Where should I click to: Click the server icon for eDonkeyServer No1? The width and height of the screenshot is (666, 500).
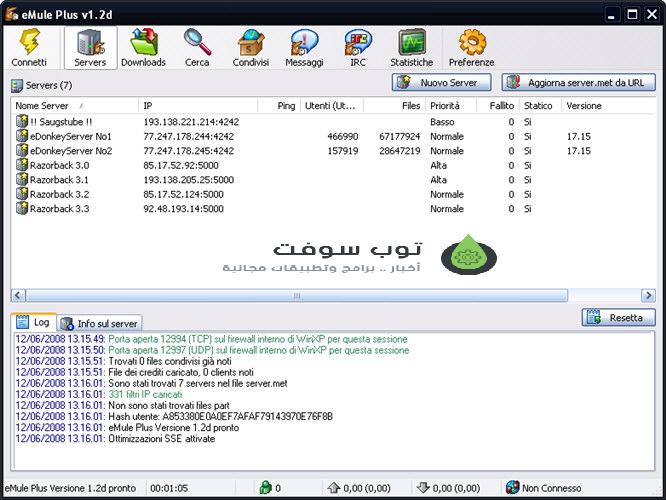point(22,136)
